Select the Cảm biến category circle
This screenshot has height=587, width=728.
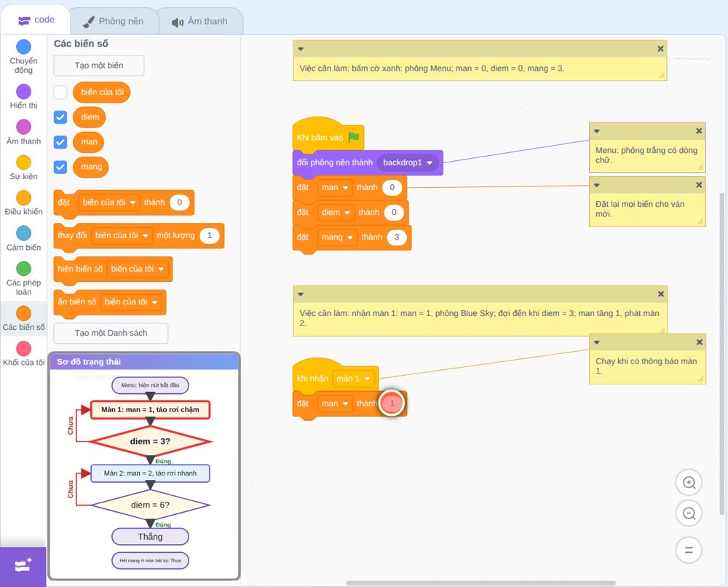[x=24, y=233]
